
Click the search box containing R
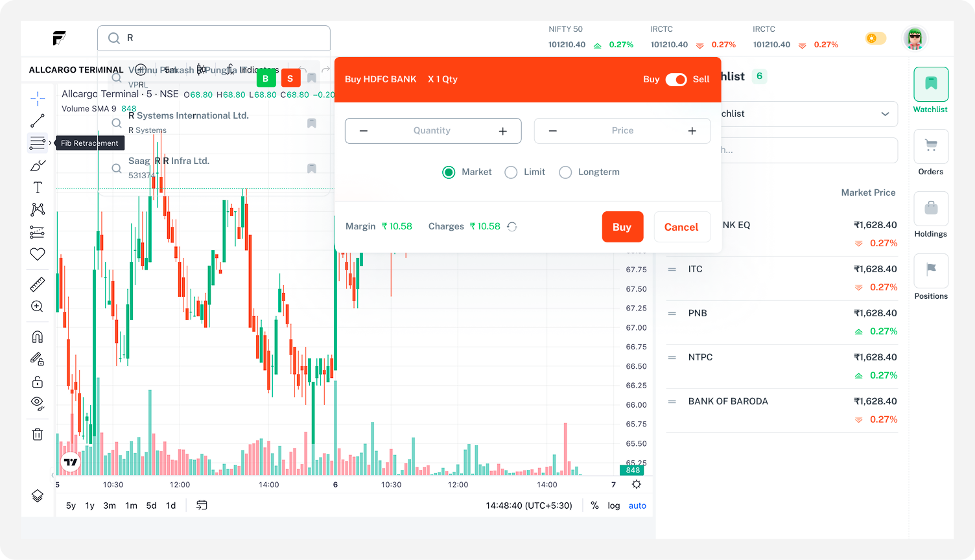point(214,38)
